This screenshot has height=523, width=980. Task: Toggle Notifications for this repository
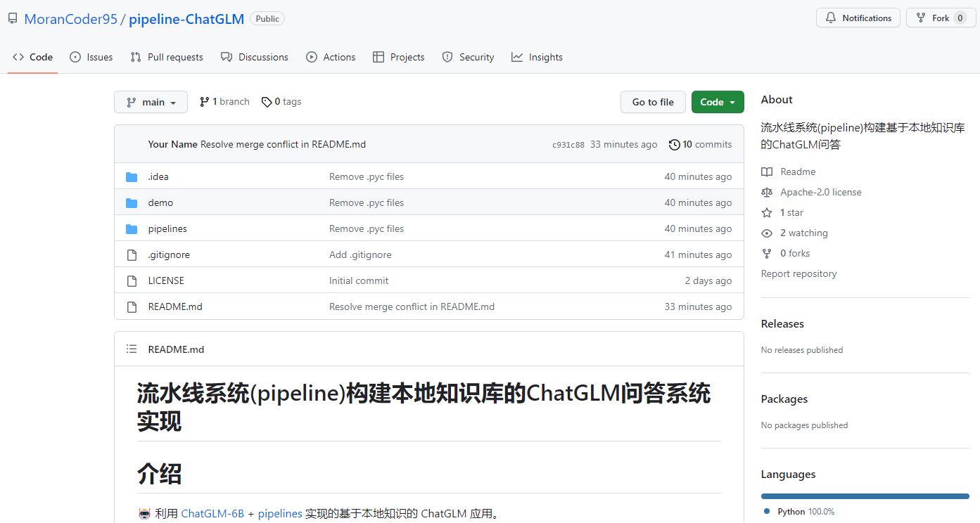(858, 18)
